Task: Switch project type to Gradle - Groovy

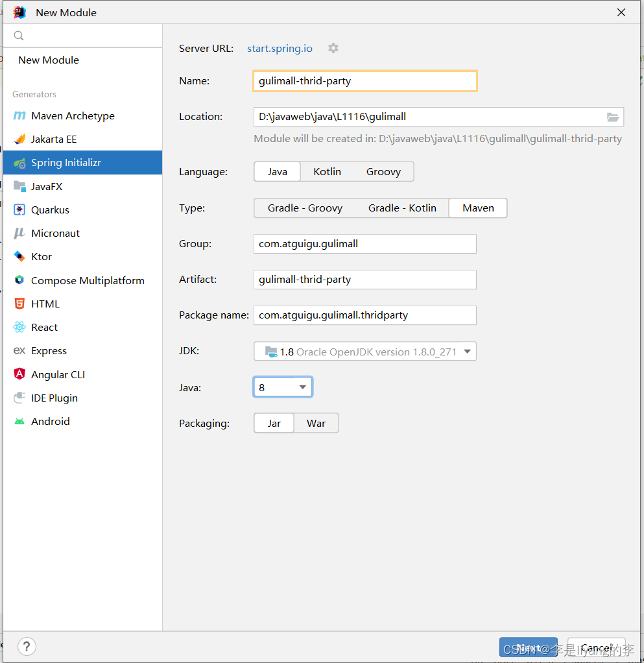Action: point(305,208)
